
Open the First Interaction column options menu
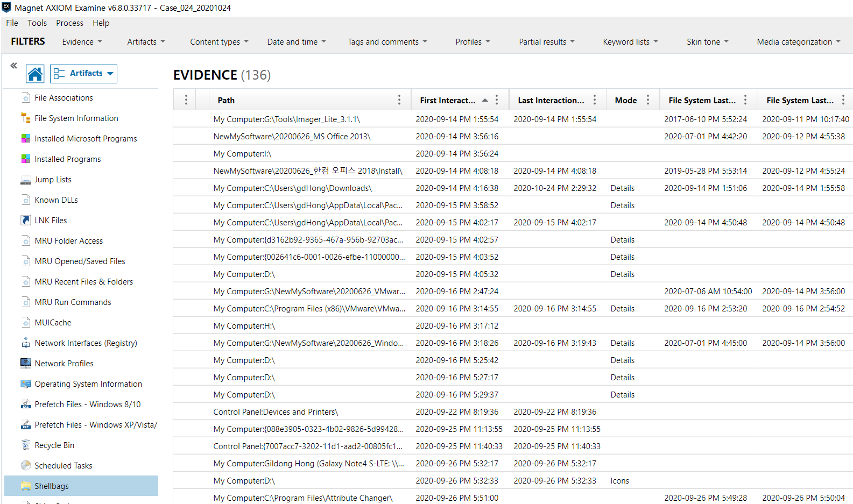click(x=497, y=100)
